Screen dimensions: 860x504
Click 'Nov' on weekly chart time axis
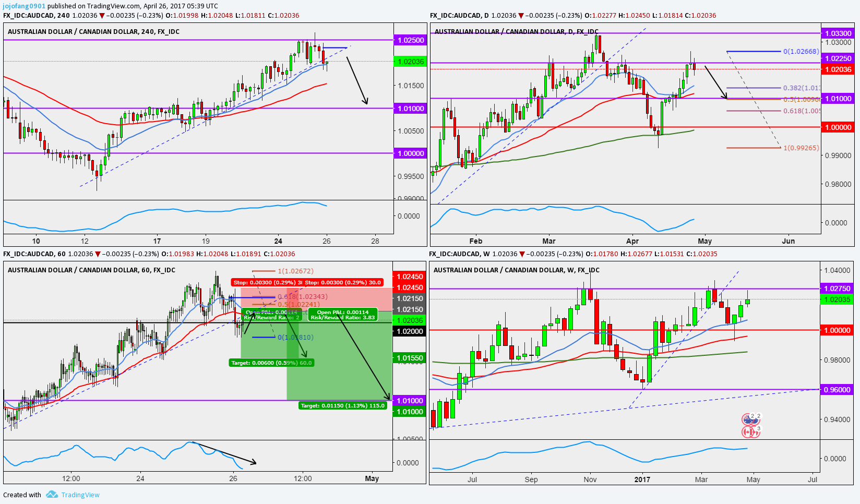[590, 479]
